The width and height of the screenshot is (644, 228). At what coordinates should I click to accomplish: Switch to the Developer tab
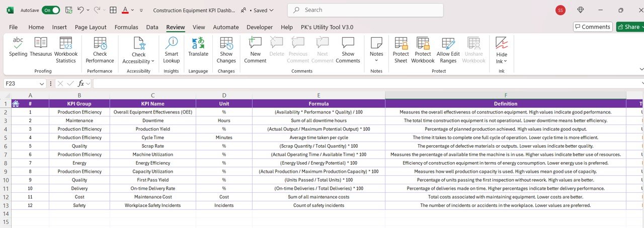260,27
